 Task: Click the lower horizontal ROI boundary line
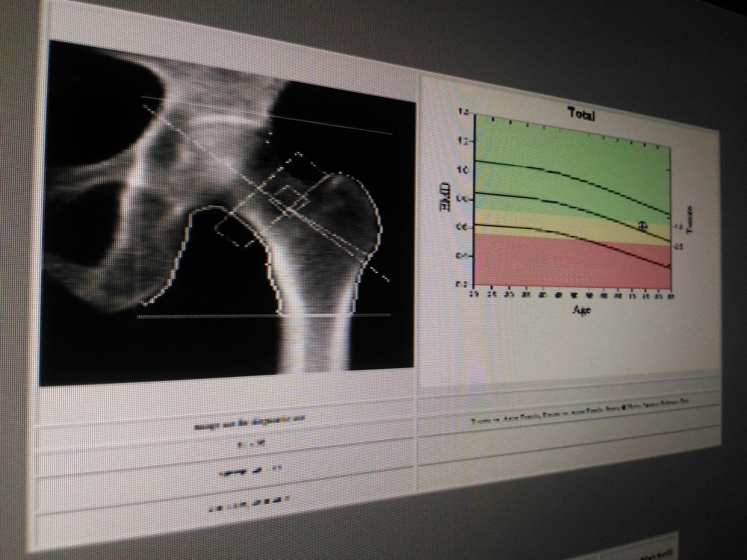(x=261, y=316)
